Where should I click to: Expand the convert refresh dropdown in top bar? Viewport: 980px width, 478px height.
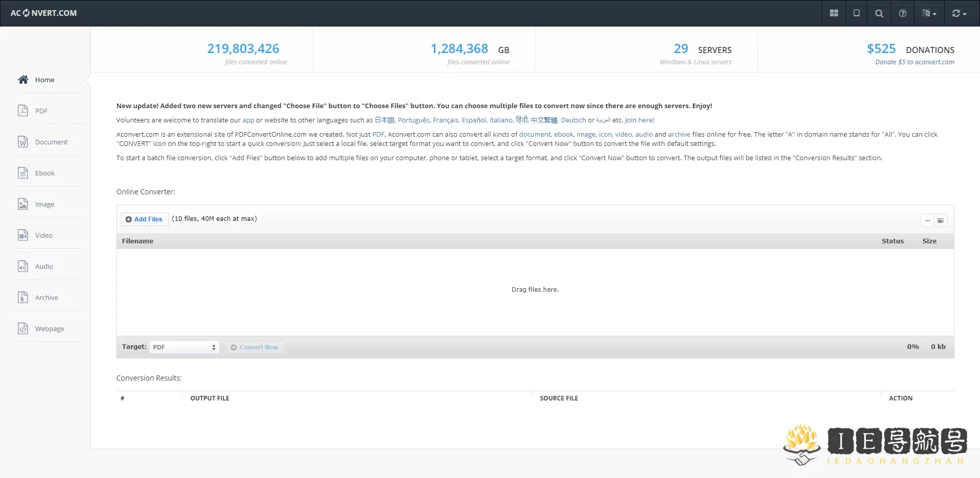point(959,13)
